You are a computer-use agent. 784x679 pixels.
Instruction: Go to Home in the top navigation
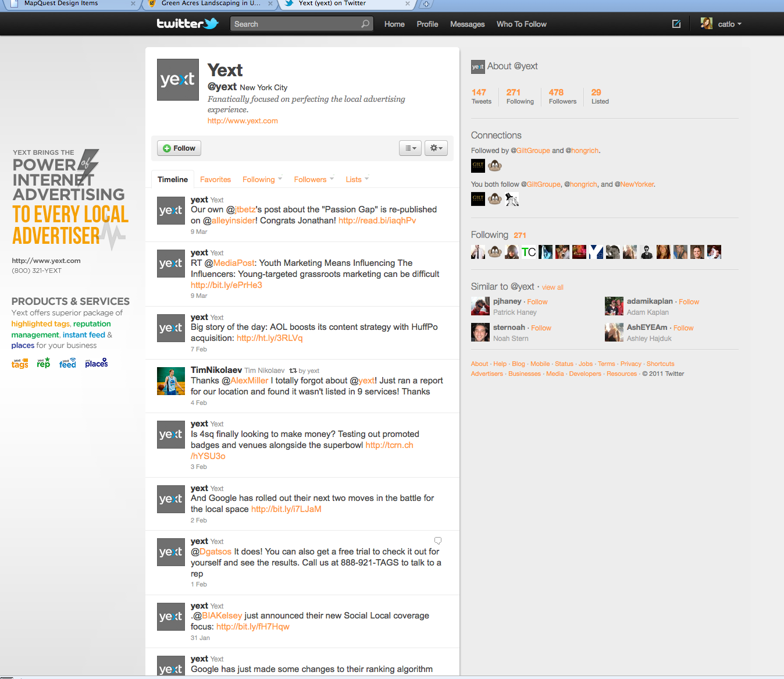tap(394, 24)
